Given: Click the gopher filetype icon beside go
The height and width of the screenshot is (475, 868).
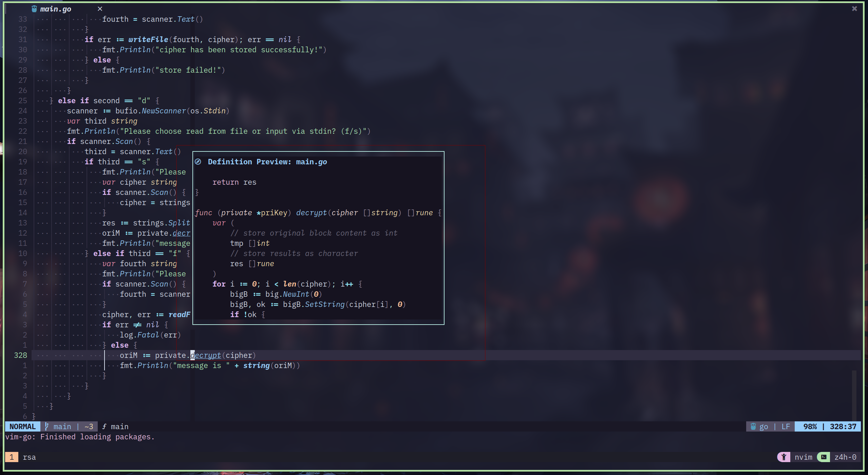Looking at the screenshot, I should [753, 426].
